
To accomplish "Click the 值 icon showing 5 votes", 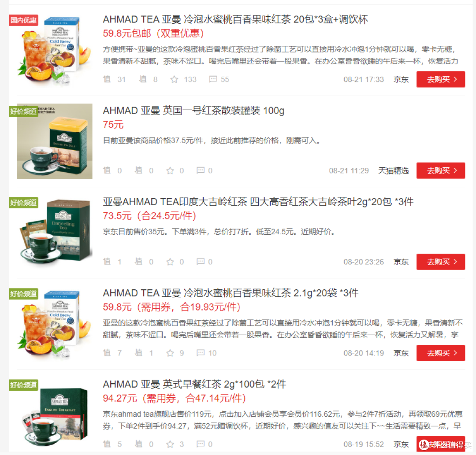I will (x=107, y=444).
